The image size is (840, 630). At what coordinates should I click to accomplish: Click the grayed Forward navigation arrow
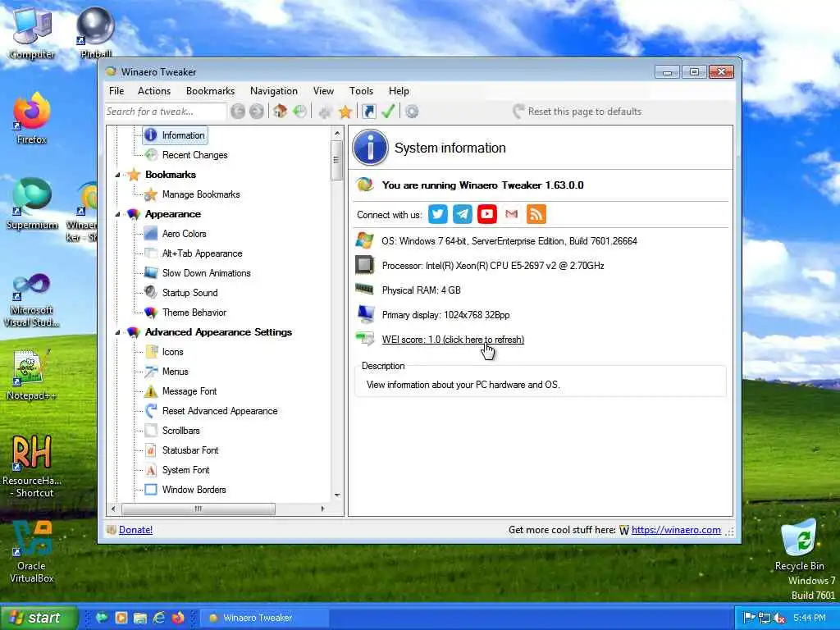(257, 112)
